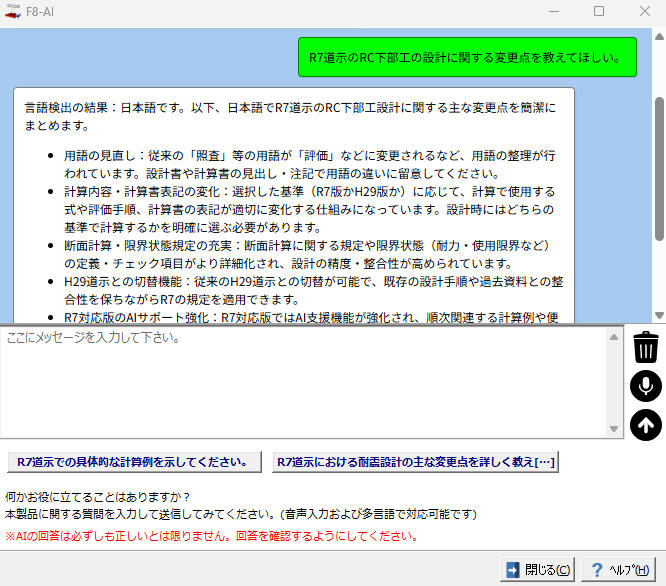Click the green user message bubble

tap(467, 57)
